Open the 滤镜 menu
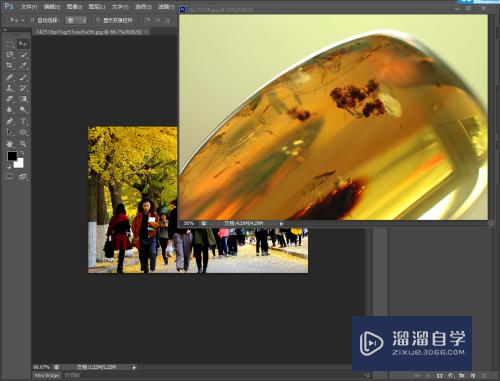Viewport: 500px width, 381px height. [166, 7]
